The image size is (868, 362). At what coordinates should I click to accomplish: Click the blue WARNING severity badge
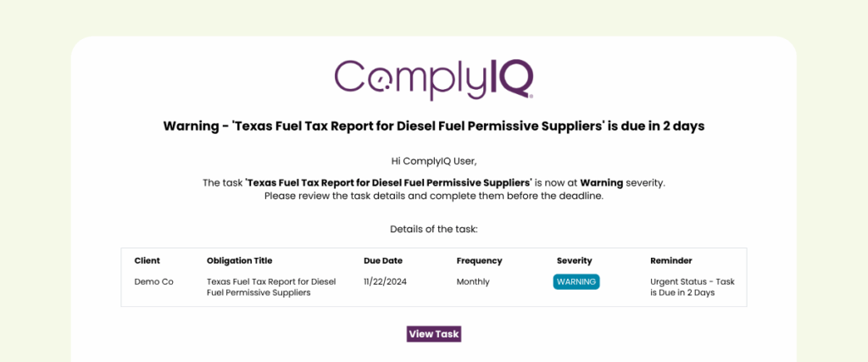(x=576, y=281)
